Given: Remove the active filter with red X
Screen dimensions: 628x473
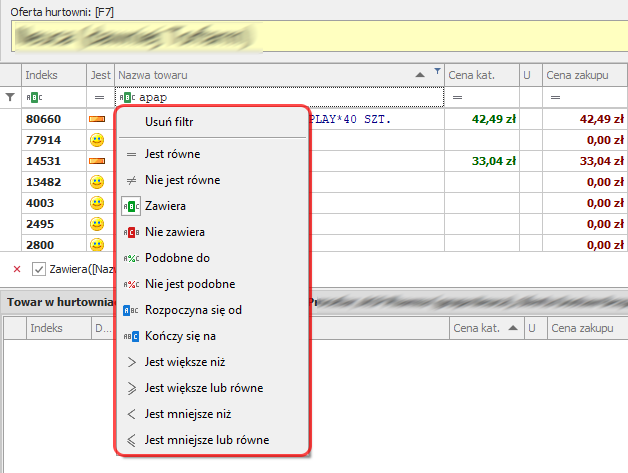Looking at the screenshot, I should (17, 268).
